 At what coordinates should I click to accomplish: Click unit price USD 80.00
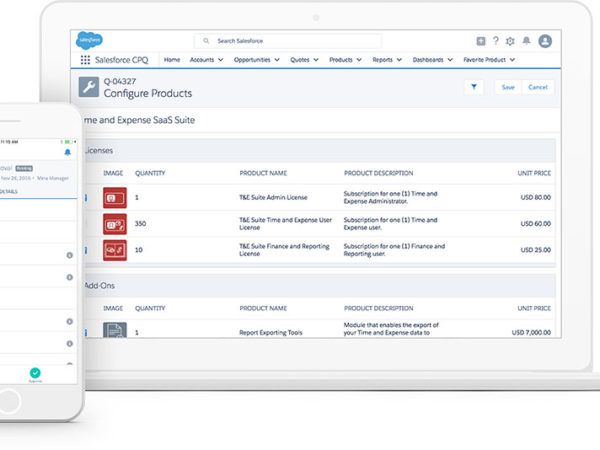(x=535, y=197)
